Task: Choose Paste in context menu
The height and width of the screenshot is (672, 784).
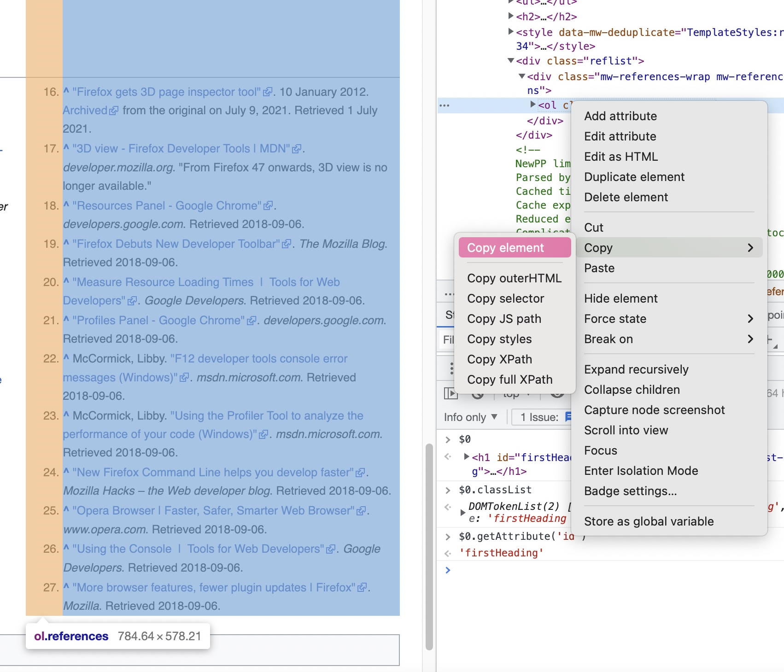Action: tap(669, 268)
